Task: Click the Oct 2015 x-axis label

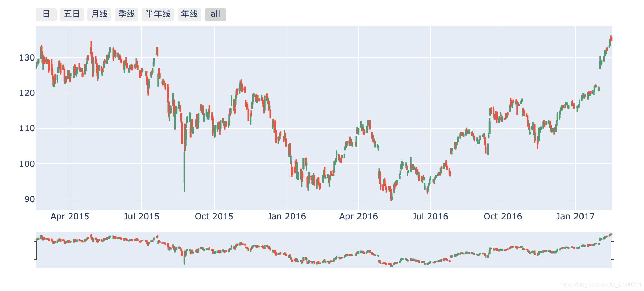Action: tap(214, 217)
